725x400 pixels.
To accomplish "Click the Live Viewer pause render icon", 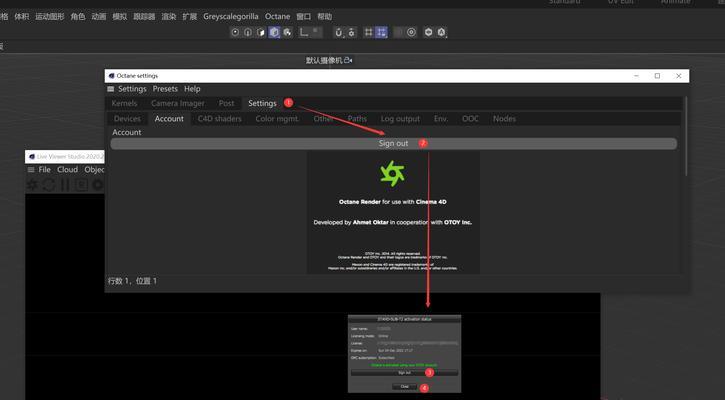I will click(x=65, y=185).
